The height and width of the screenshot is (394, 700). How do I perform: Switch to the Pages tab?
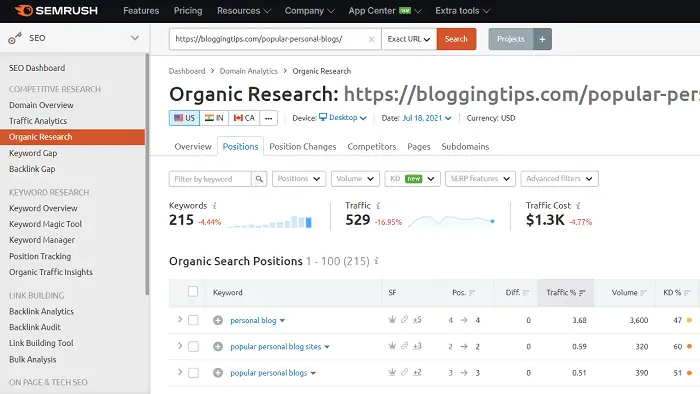pyautogui.click(x=419, y=147)
